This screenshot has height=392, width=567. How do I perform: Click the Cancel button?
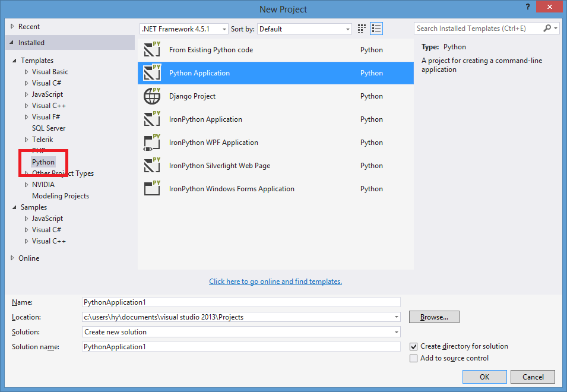tap(533, 377)
